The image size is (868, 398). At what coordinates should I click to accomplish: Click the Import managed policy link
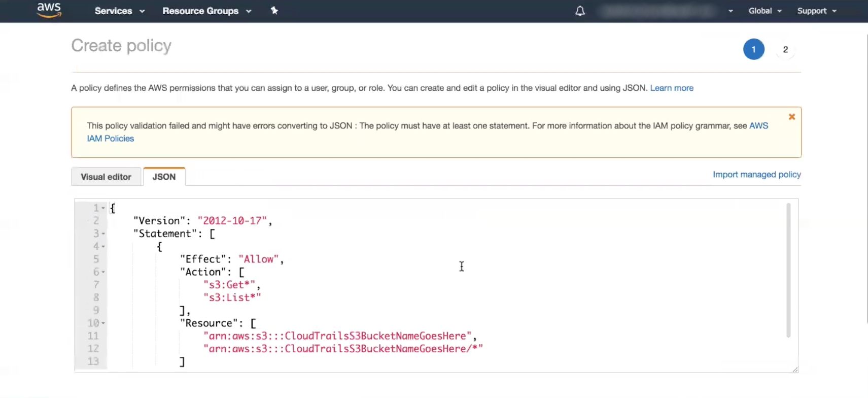click(x=757, y=174)
